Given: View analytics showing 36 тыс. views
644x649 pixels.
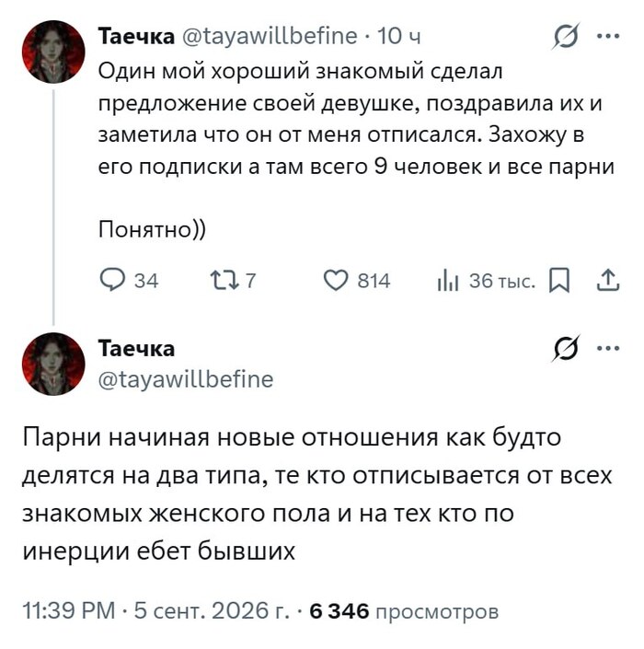Looking at the screenshot, I should (487, 281).
